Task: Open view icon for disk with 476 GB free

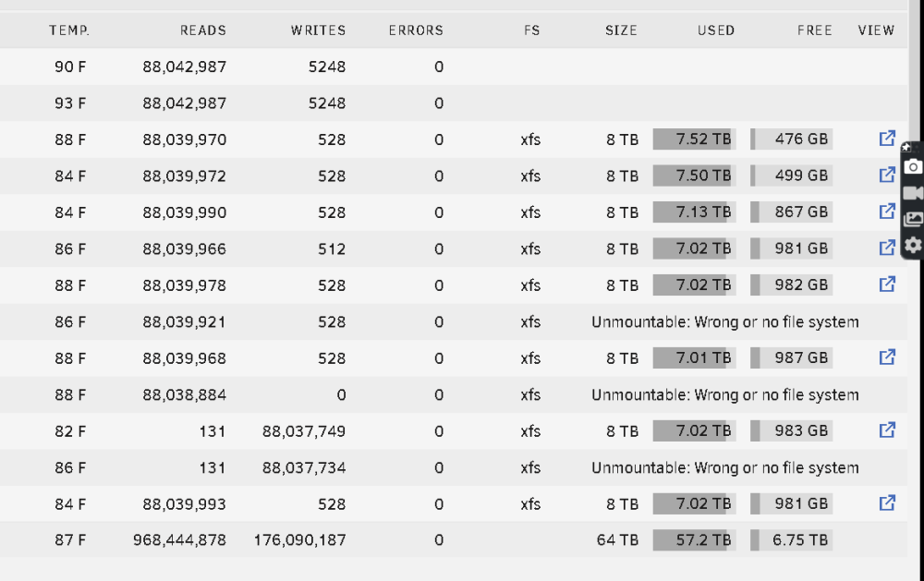Action: (887, 139)
